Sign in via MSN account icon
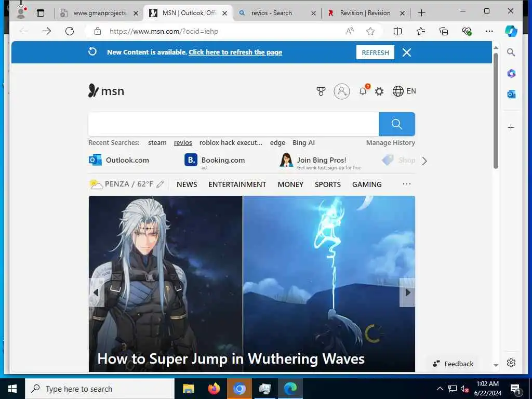 click(x=342, y=91)
